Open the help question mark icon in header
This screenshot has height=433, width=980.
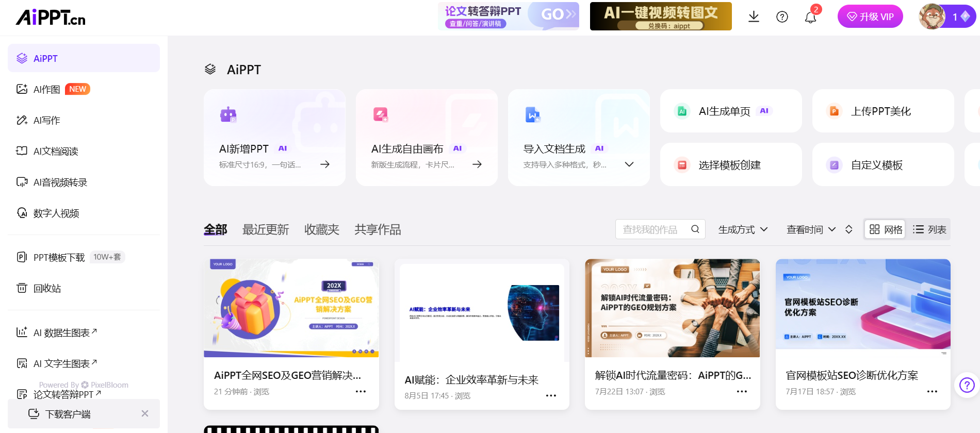pyautogui.click(x=782, y=17)
